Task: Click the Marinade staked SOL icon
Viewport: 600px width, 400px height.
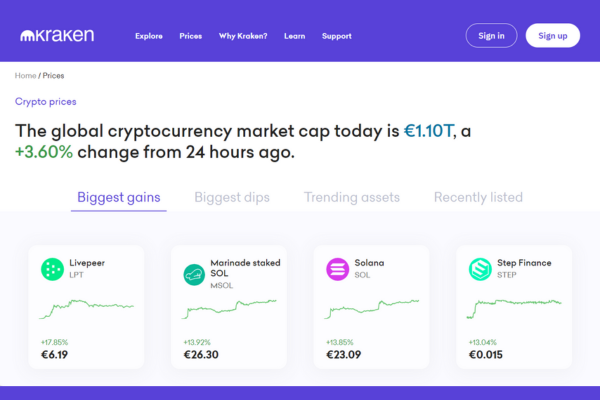Action: 194,274
